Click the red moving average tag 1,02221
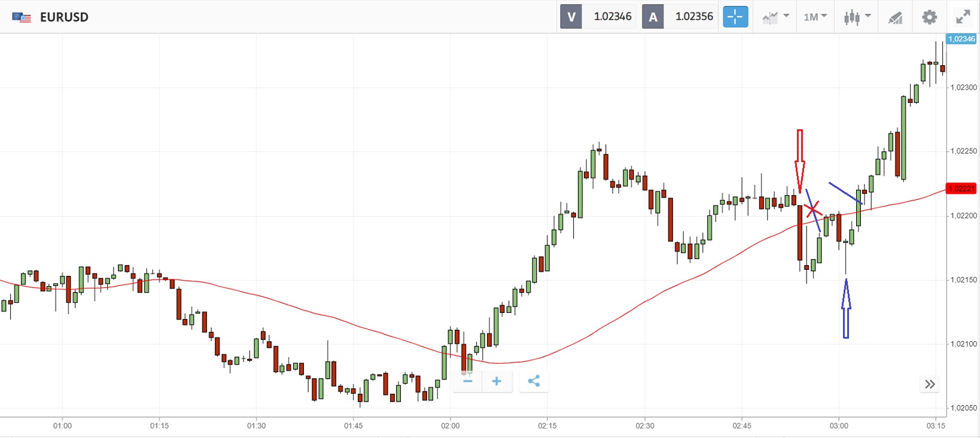 point(961,188)
